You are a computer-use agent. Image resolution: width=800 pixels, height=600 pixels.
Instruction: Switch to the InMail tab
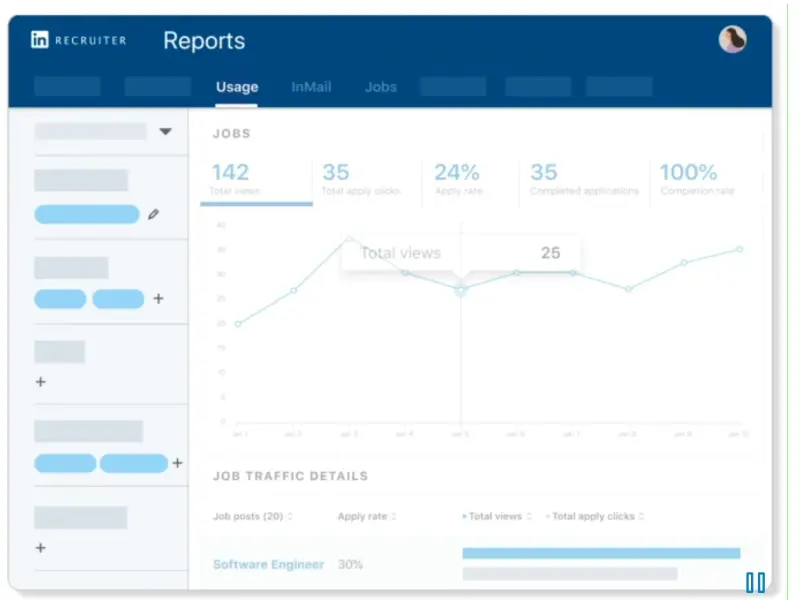311,87
